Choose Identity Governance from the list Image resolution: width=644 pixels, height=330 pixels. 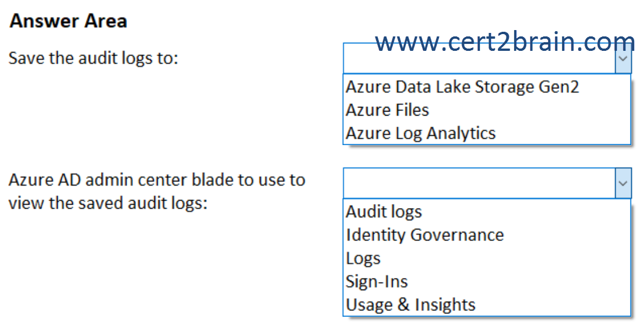pos(425,235)
